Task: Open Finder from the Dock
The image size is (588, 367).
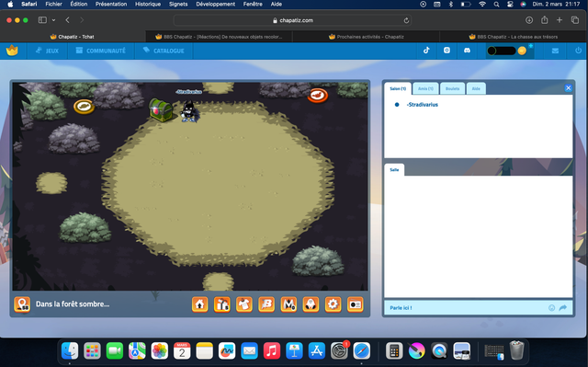Action: (70, 351)
